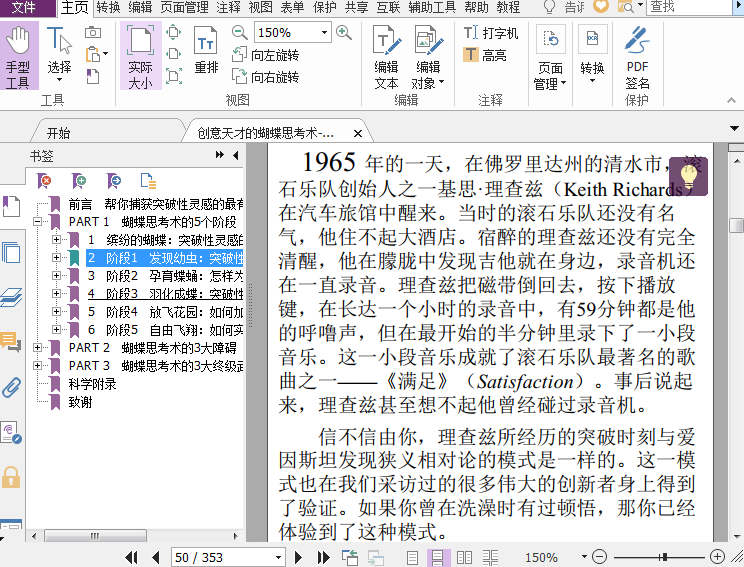Open the Edit Text (编辑文本) tool
This screenshot has width=744, height=567.
tap(386, 57)
